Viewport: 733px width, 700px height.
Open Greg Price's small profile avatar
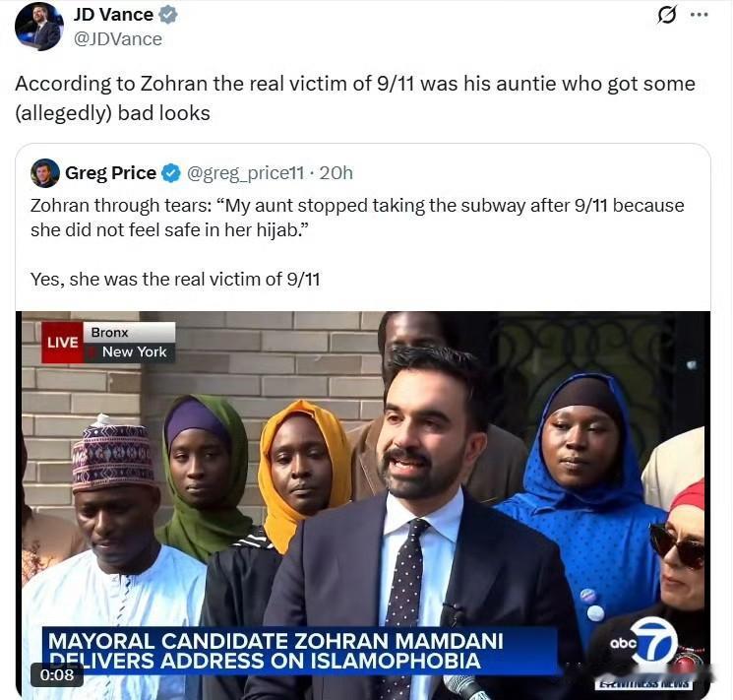click(x=45, y=173)
